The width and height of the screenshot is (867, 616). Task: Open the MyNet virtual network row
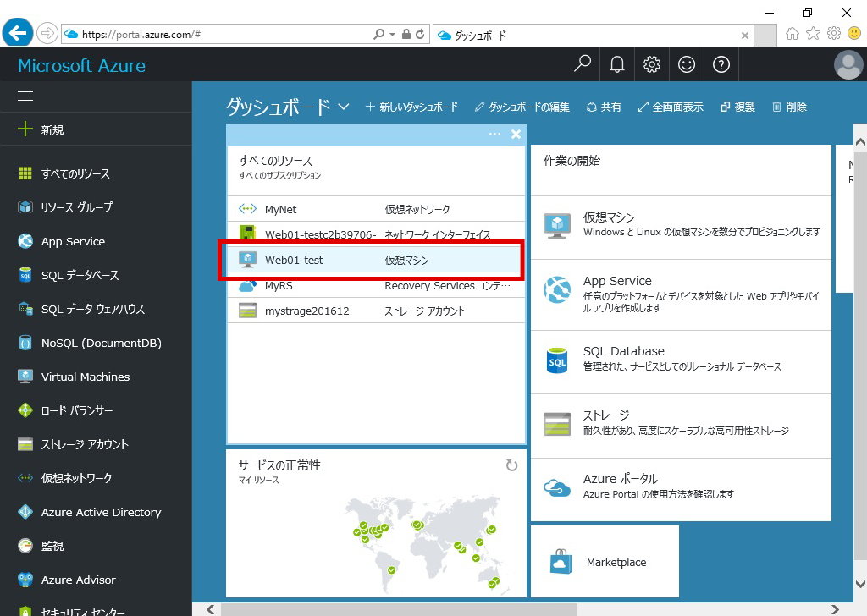tap(376, 209)
